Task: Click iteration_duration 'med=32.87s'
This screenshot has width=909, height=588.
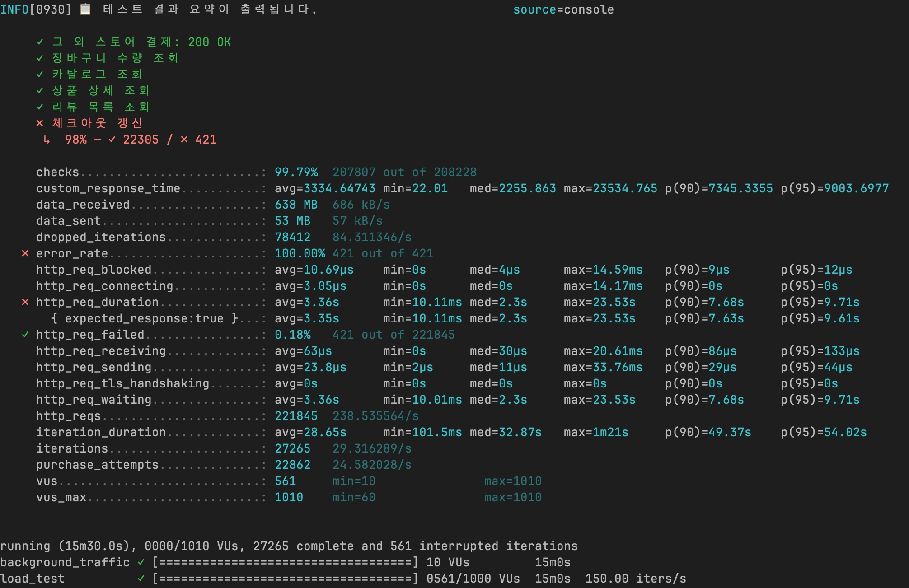Action: pyautogui.click(x=506, y=432)
